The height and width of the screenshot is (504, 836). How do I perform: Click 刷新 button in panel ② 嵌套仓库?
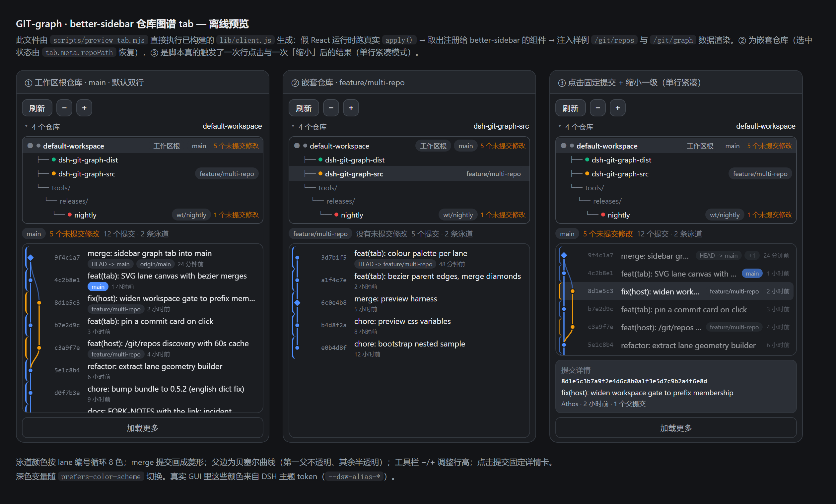point(304,108)
